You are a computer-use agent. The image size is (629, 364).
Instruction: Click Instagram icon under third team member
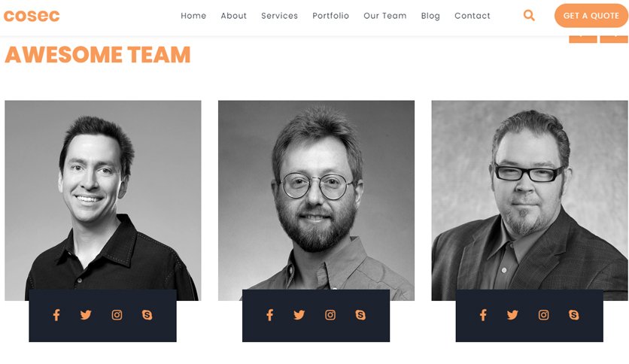pos(543,315)
